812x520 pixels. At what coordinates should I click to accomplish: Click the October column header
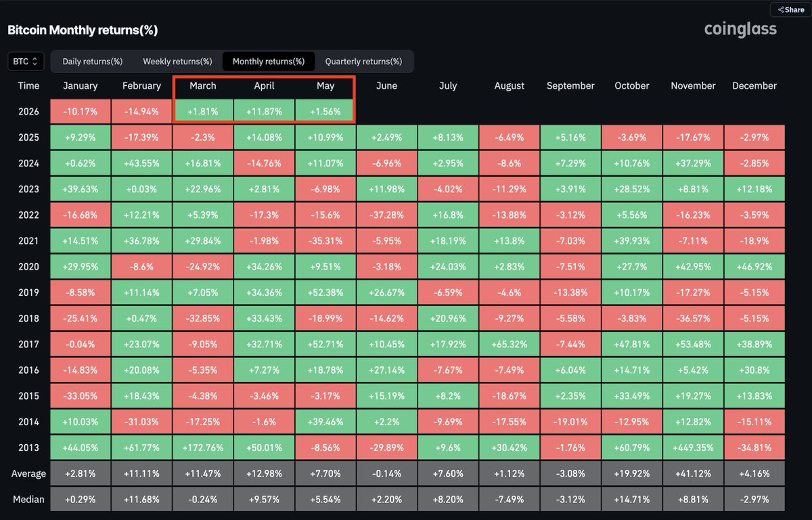pos(631,86)
